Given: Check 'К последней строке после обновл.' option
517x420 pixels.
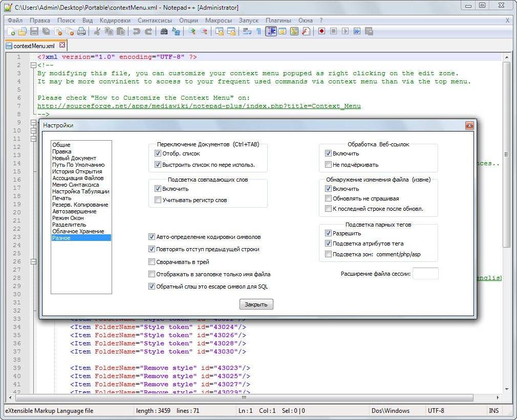Looking at the screenshot, I should pyautogui.click(x=328, y=209).
